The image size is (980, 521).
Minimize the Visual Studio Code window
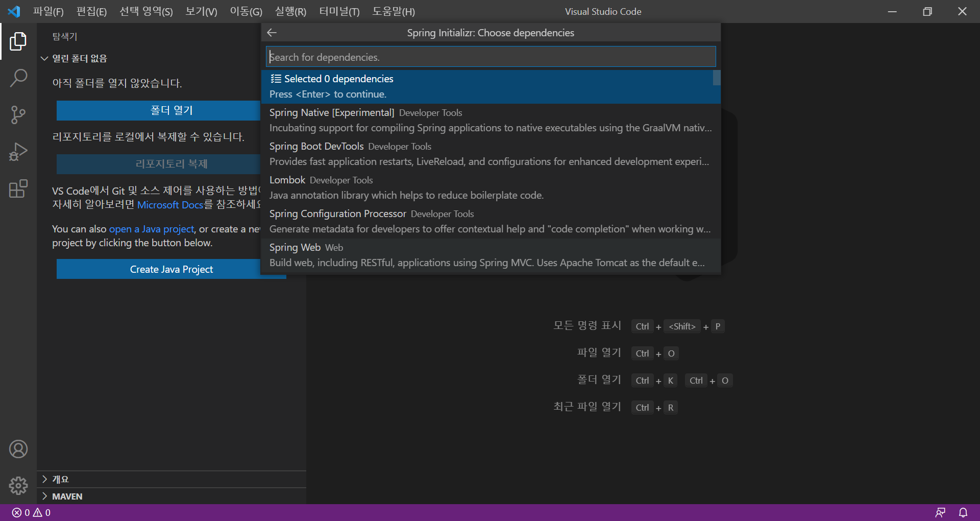892,11
